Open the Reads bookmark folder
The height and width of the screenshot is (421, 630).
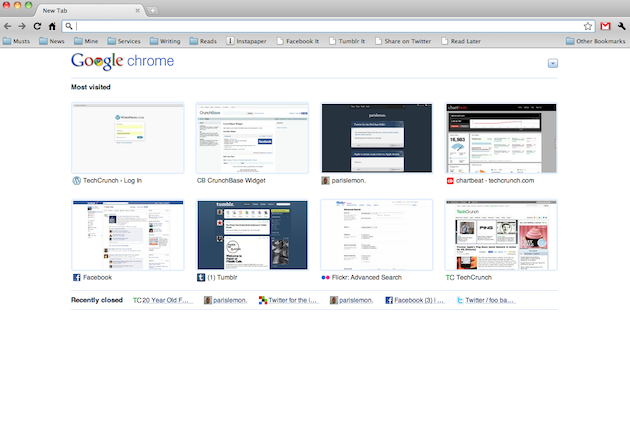point(203,41)
